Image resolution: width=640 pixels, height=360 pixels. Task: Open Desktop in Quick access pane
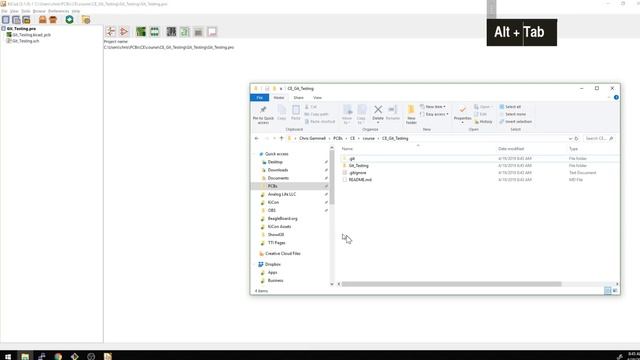click(x=275, y=162)
